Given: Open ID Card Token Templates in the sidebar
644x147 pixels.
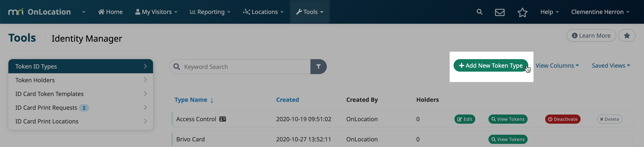Looking at the screenshot, I should tap(80, 93).
